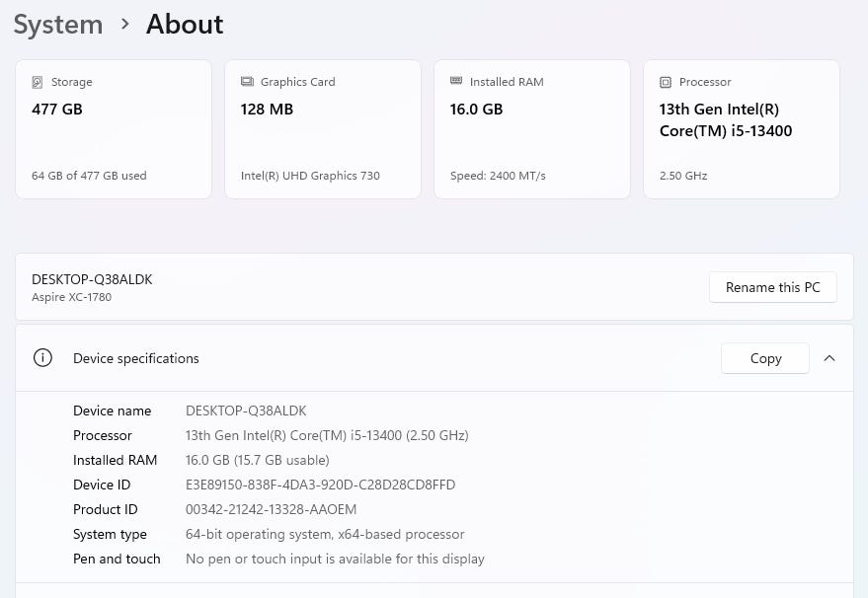The height and width of the screenshot is (598, 868).
Task: Click the Product ID value 00342-21242-13328-AAOEM
Action: [271, 509]
